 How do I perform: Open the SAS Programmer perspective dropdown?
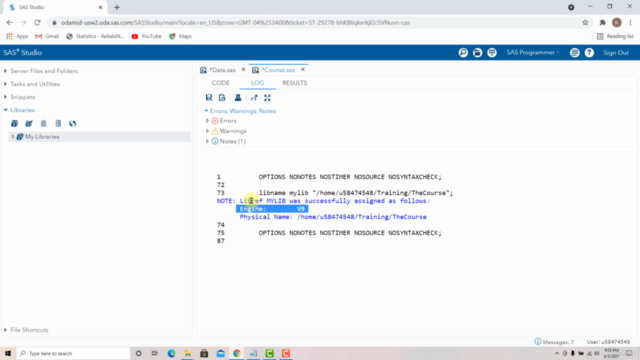(x=533, y=53)
